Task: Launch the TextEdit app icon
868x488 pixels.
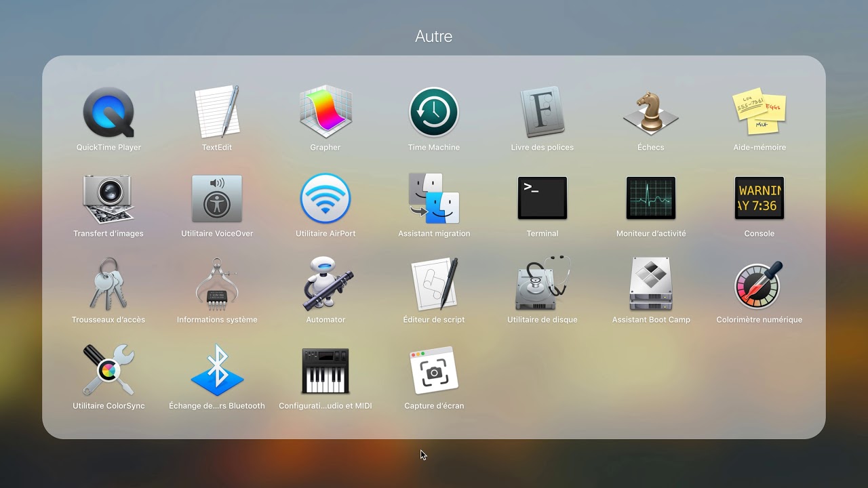Action: (x=217, y=112)
